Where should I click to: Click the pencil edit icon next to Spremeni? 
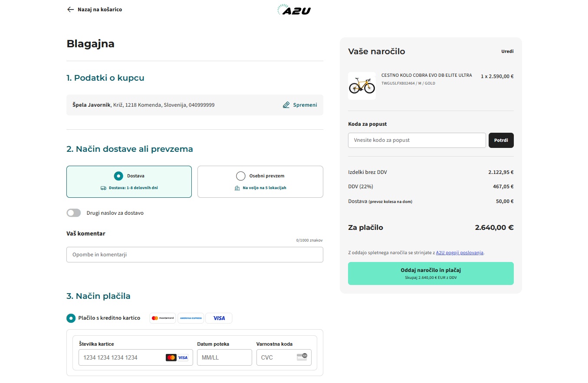pos(286,105)
